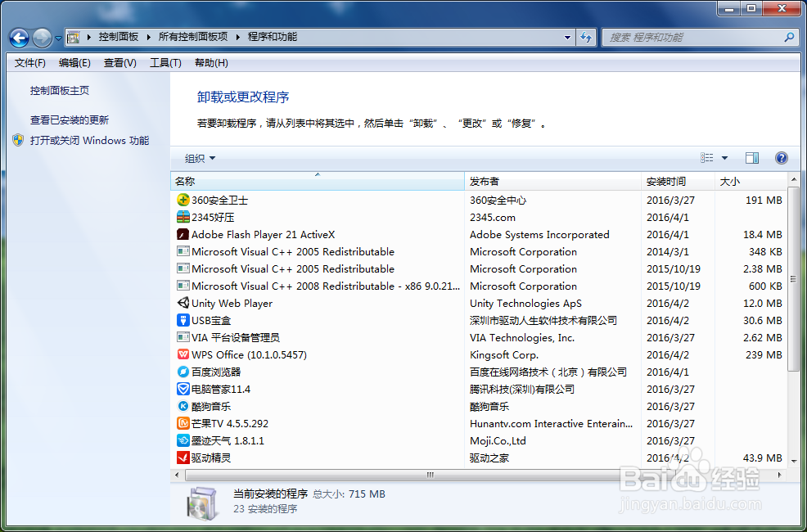Viewport: 807px width, 532px height.
Task: Click the Unity Web Player icon
Action: coord(183,303)
